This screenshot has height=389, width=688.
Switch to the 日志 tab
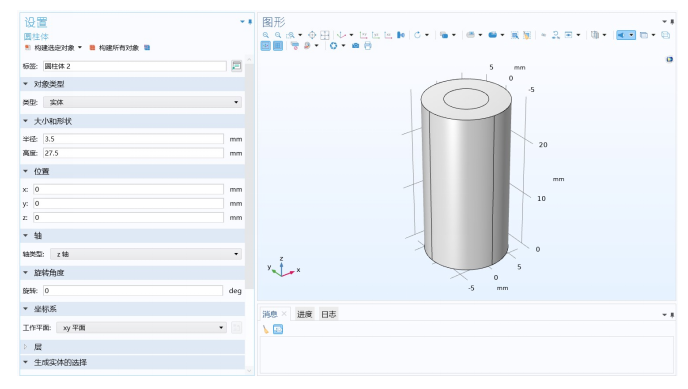[329, 314]
